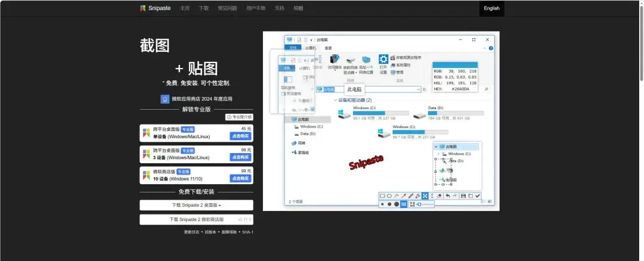Click the 解锁专业版 section heading

tap(196, 109)
